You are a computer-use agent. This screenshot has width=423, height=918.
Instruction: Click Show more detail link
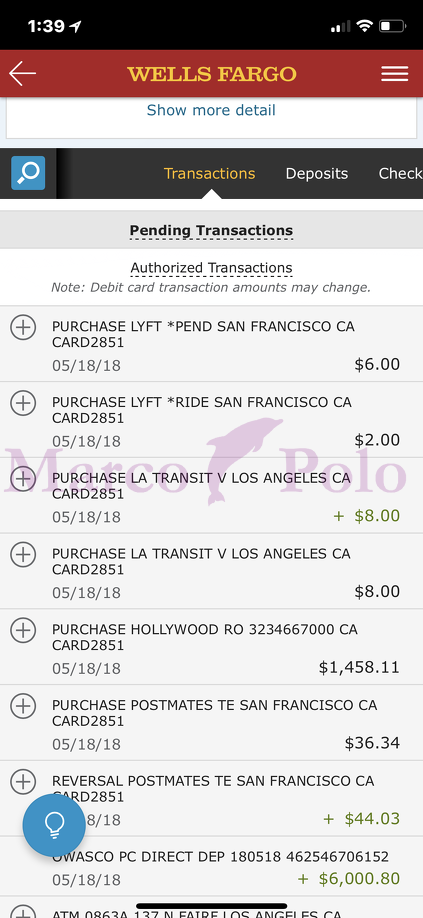tap(211, 110)
